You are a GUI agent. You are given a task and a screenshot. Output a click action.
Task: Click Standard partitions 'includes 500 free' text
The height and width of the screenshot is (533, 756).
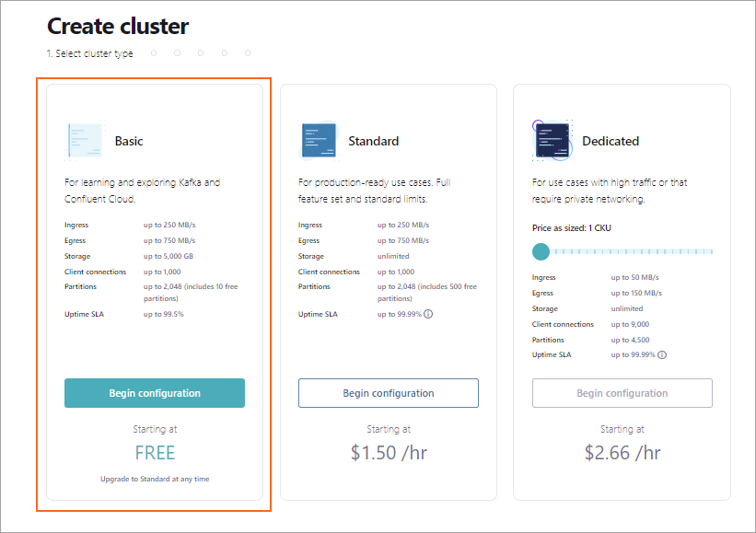click(x=448, y=286)
